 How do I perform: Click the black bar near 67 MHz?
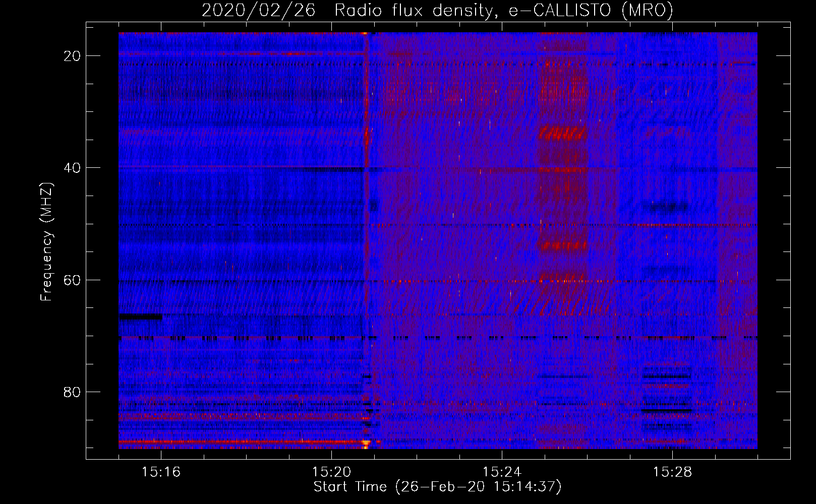[x=141, y=317]
